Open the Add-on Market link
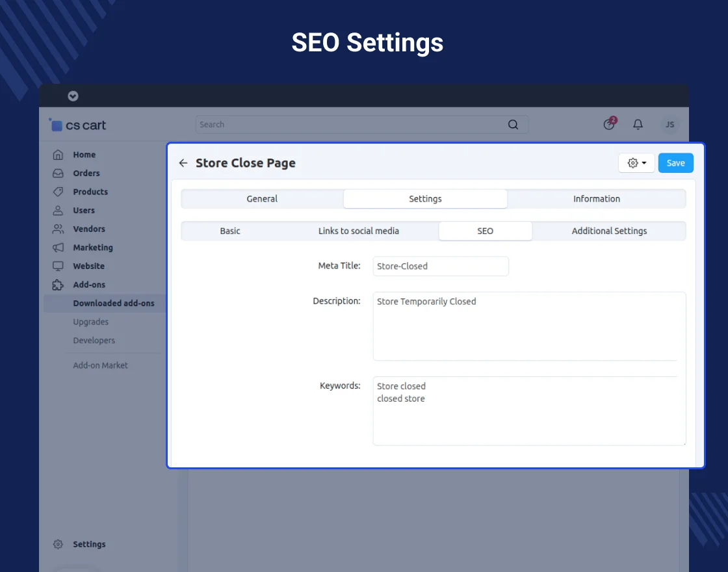This screenshot has width=728, height=572. [100, 366]
